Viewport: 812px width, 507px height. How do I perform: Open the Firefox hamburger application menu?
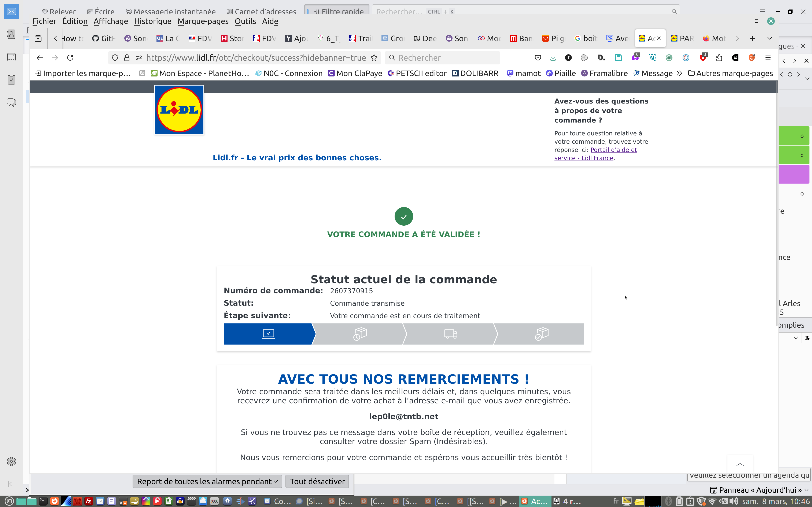(768, 58)
